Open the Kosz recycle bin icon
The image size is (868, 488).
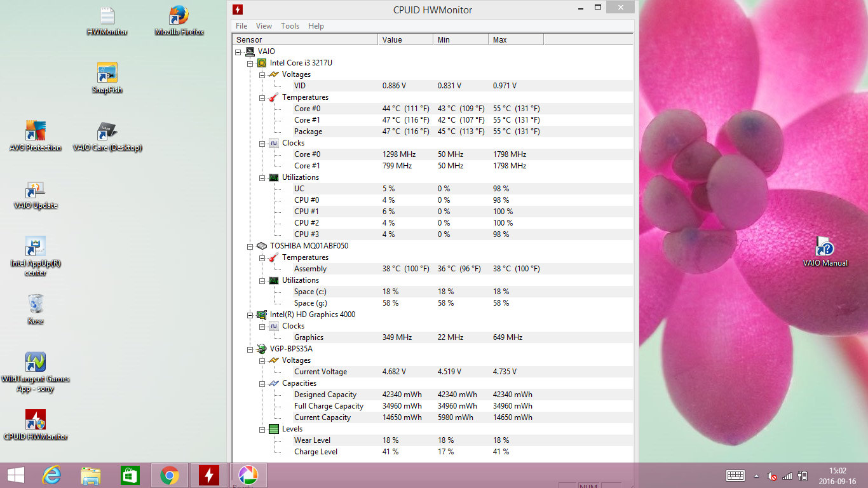pyautogui.click(x=36, y=309)
